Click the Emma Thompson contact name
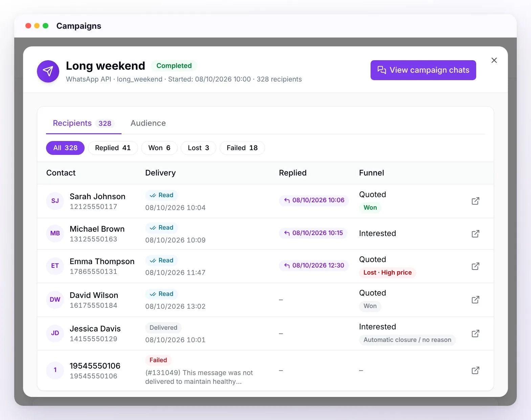Screen dimensions: 531x420 click(102, 261)
